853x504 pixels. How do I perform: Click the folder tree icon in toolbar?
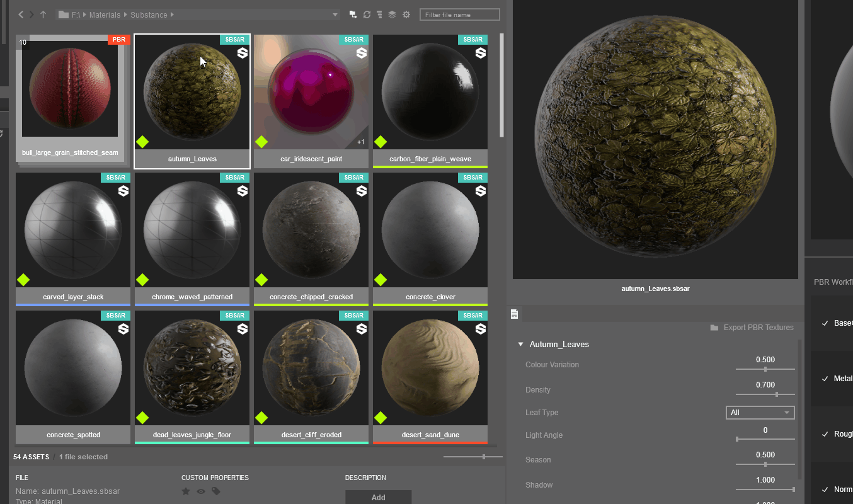click(353, 14)
